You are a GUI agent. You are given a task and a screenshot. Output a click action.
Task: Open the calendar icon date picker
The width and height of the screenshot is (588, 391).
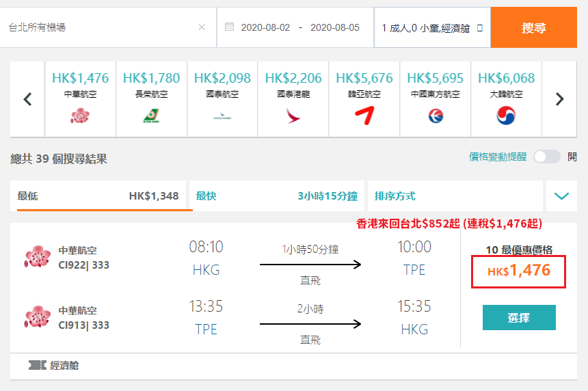[229, 27]
